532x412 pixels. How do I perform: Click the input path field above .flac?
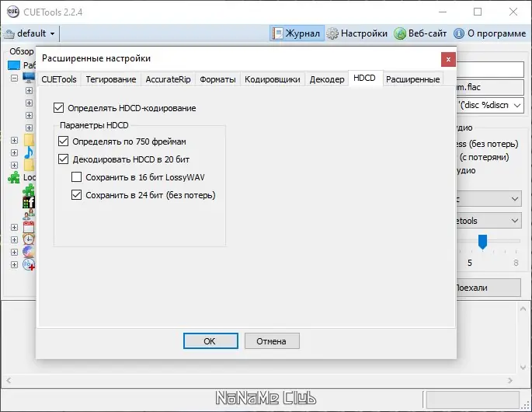click(x=489, y=69)
